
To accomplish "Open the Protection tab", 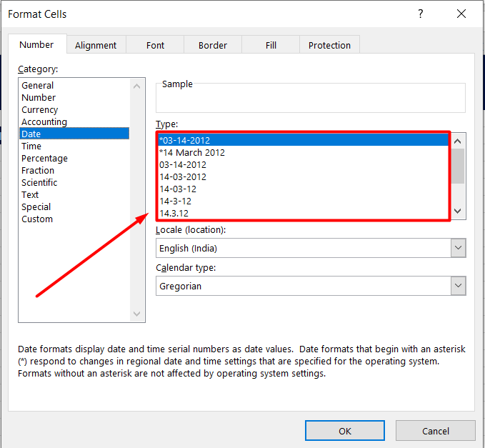I will click(x=329, y=45).
